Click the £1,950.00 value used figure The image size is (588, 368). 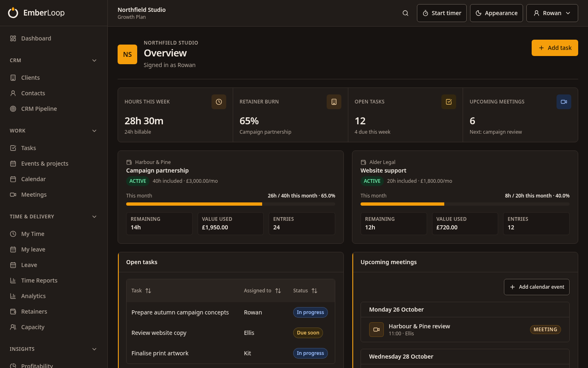pyautogui.click(x=215, y=227)
